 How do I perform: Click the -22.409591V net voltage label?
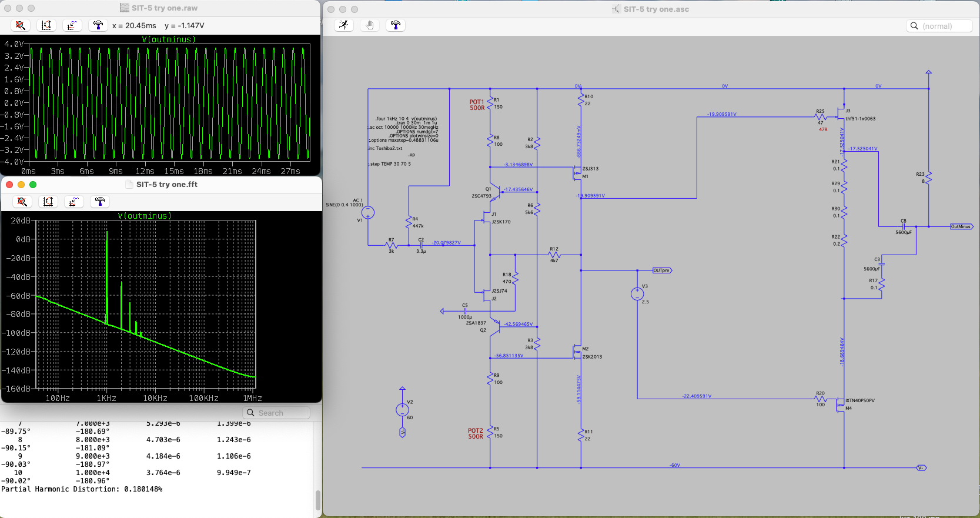pos(697,396)
